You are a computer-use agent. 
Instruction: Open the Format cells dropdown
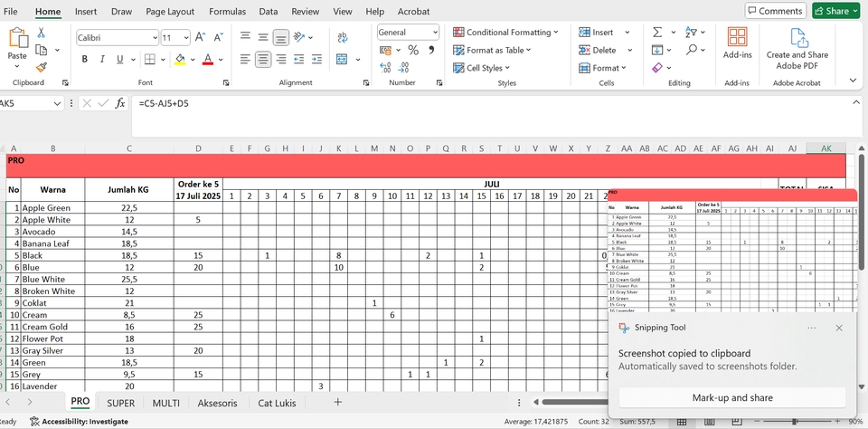602,68
